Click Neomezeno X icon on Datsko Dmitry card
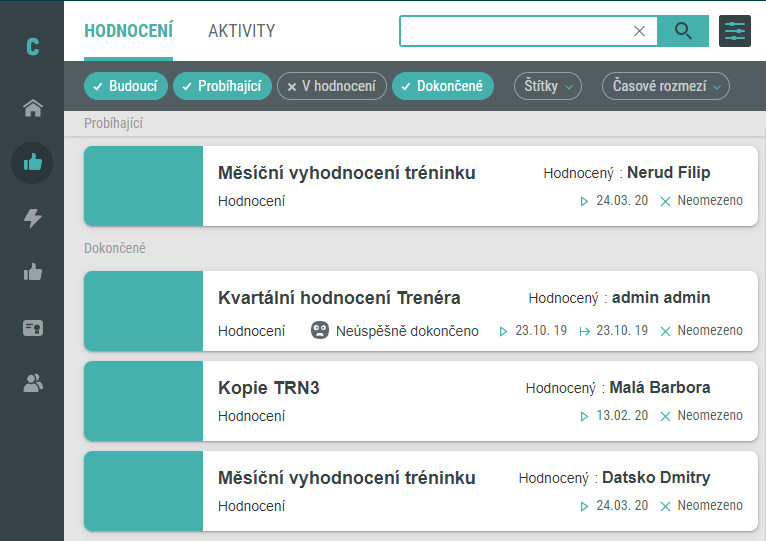 click(665, 506)
